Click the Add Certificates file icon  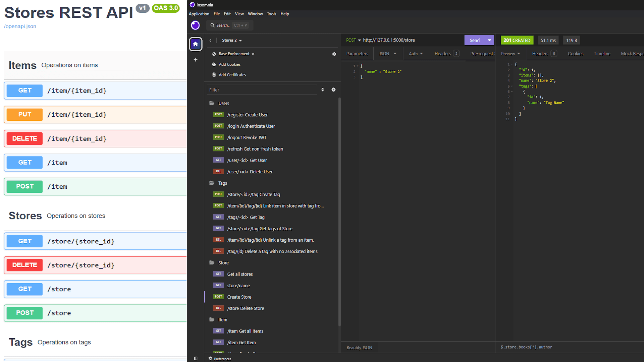214,75
